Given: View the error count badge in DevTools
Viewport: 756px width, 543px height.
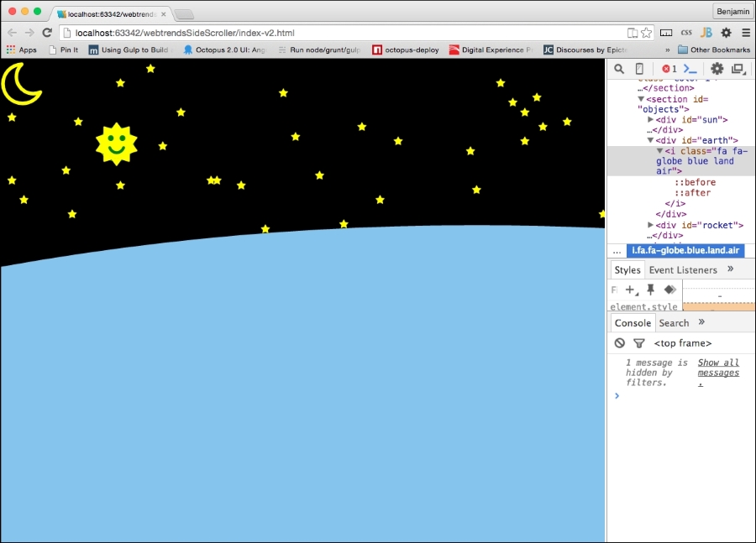Looking at the screenshot, I should (669, 69).
